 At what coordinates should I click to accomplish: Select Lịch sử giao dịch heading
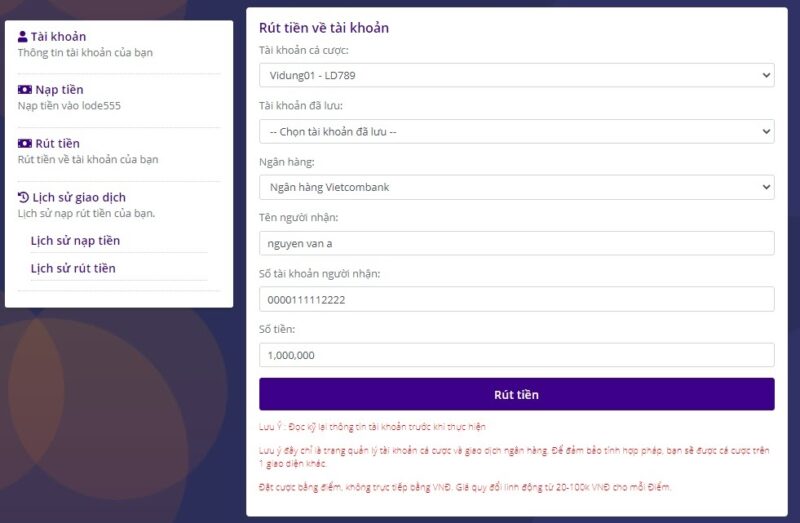79,197
